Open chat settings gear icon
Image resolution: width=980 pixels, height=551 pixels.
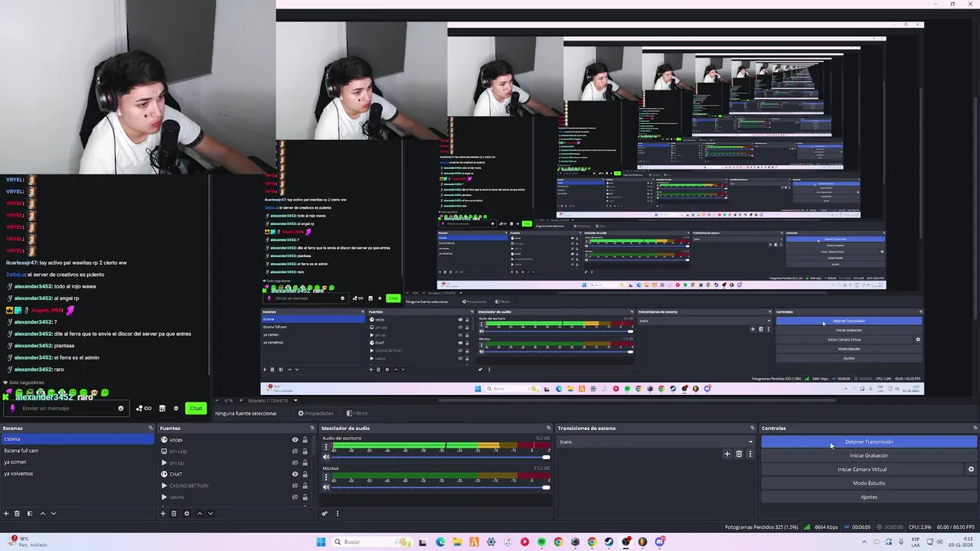[x=175, y=408]
